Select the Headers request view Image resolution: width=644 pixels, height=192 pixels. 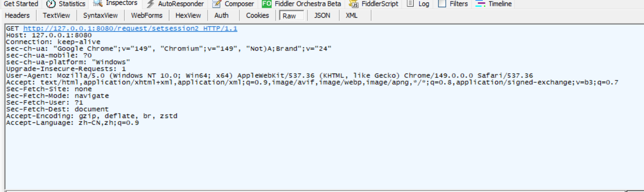coord(17,16)
